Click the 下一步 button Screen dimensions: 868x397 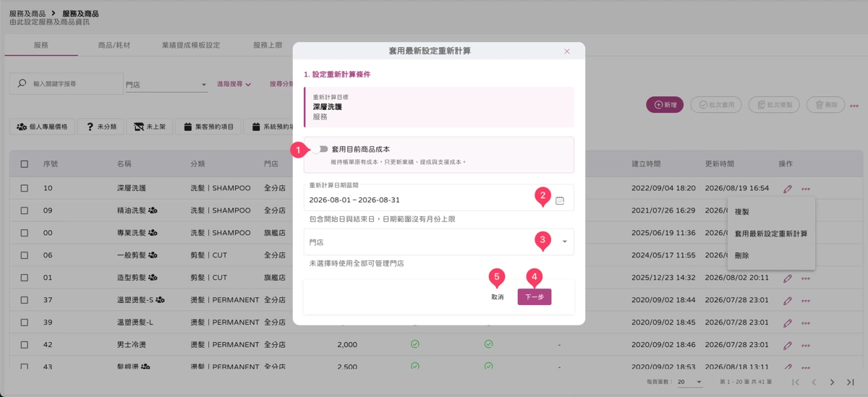(535, 297)
